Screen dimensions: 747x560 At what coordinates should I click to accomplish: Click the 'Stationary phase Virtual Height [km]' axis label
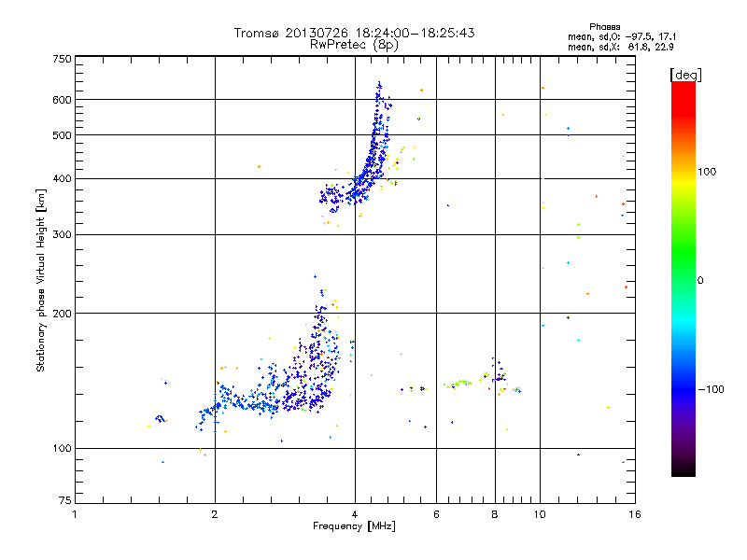(41, 281)
